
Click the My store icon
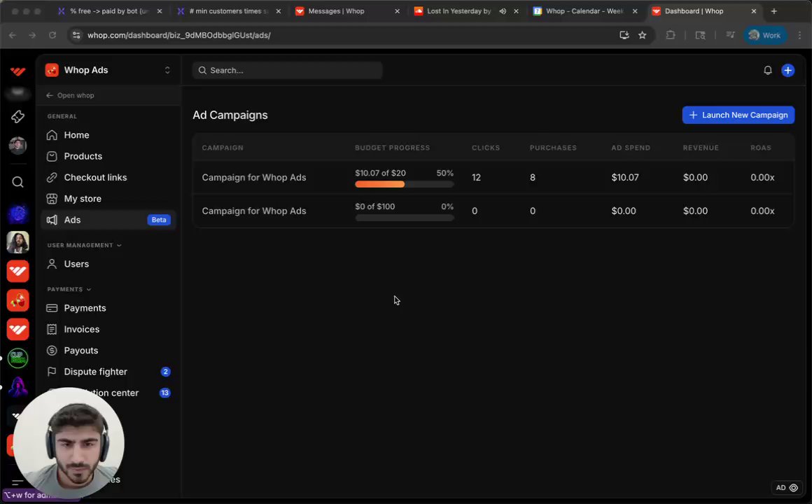(x=52, y=199)
